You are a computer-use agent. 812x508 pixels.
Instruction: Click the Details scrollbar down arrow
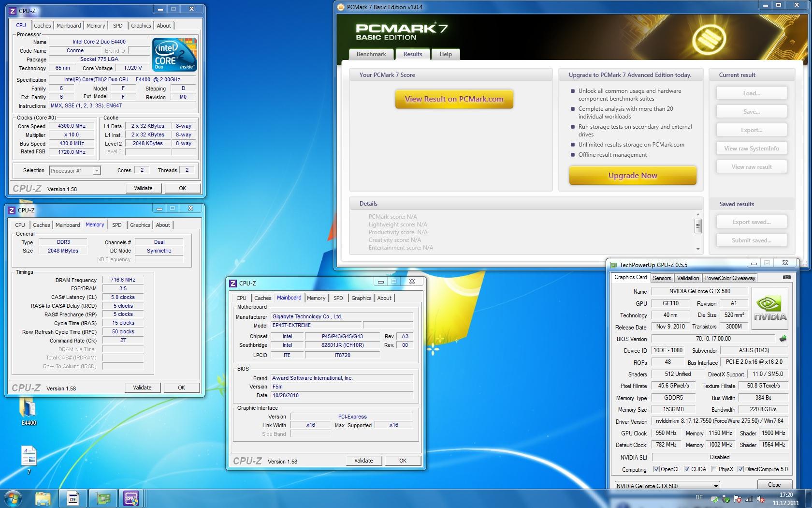pos(698,249)
